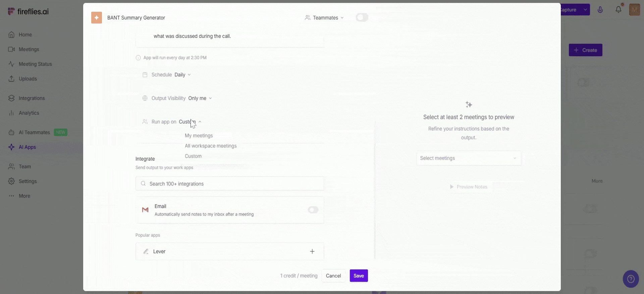Click the More link in background page
644x294 pixels.
click(597, 181)
